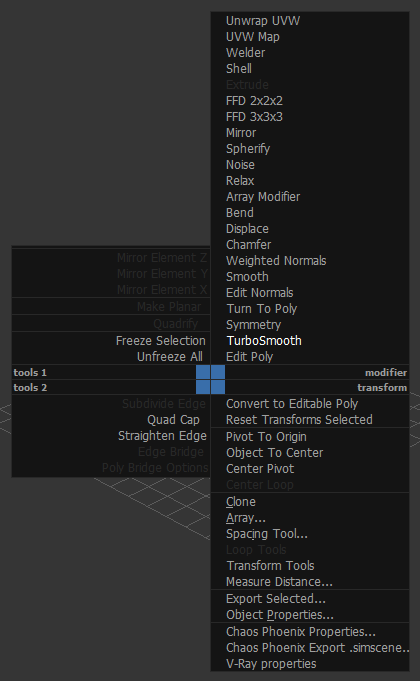The height and width of the screenshot is (681, 420).
Task: Add the Unwrap UVW modifier
Action: (x=263, y=21)
